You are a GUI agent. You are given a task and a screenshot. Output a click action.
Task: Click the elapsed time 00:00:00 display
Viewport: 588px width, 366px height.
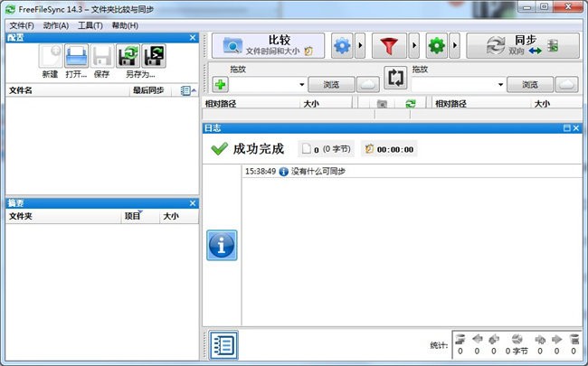[389, 149]
